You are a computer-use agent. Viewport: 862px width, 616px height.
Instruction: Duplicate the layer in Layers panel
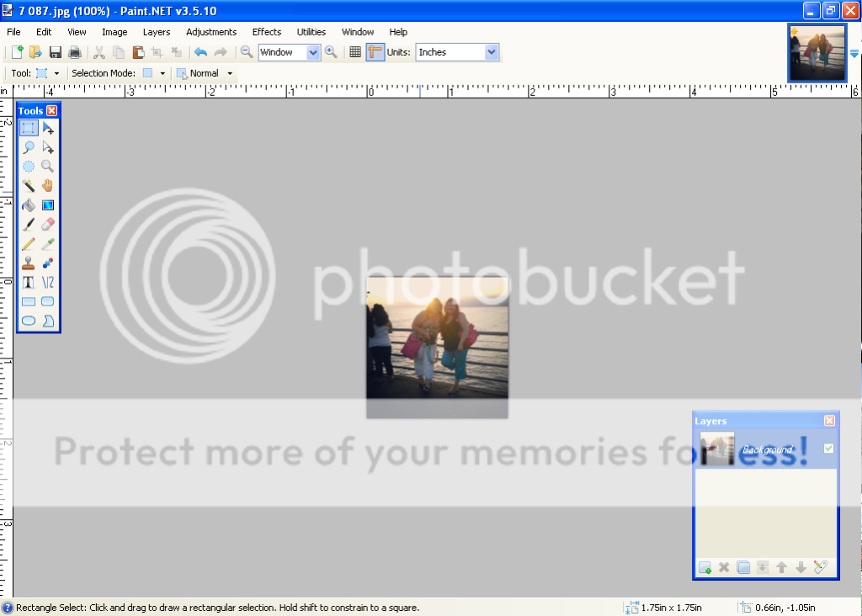click(x=743, y=568)
